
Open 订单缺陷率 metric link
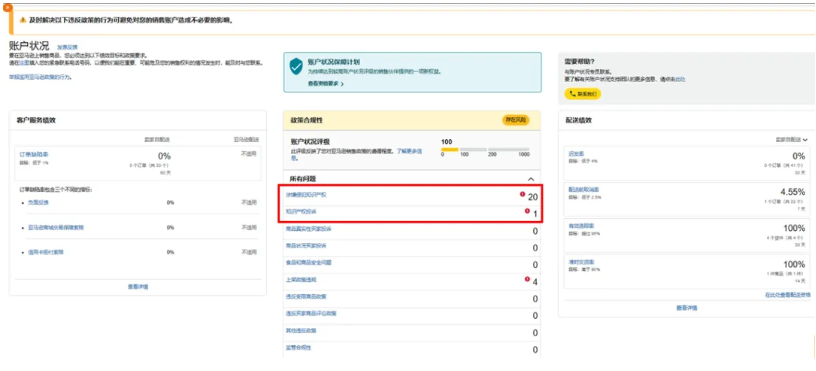[34, 154]
